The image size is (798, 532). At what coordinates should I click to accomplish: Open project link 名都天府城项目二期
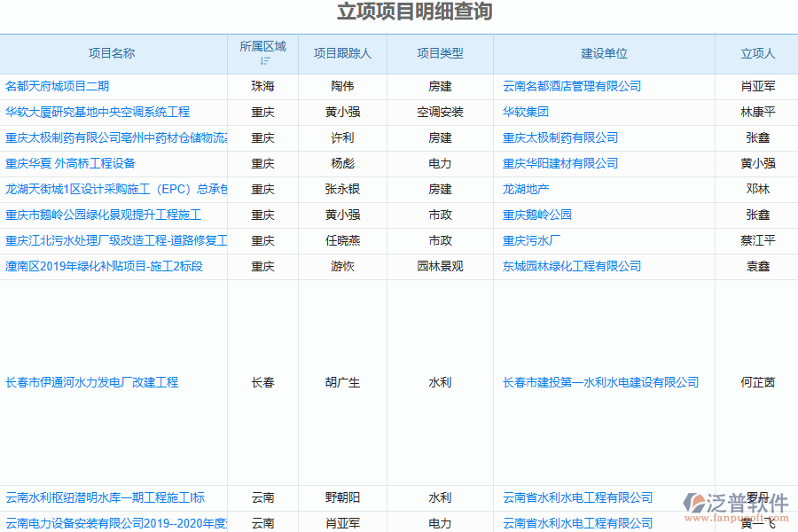(x=58, y=87)
